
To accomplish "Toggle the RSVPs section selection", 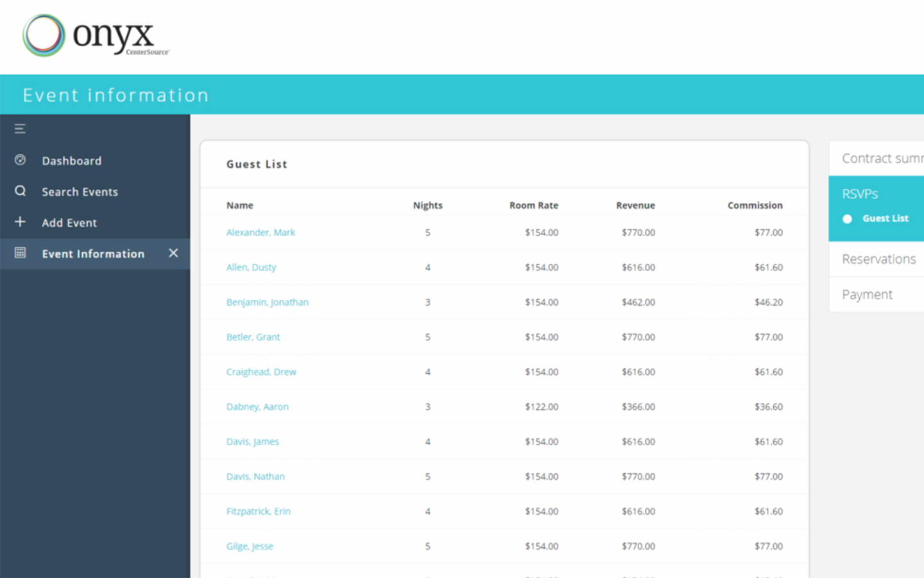I will [x=860, y=193].
